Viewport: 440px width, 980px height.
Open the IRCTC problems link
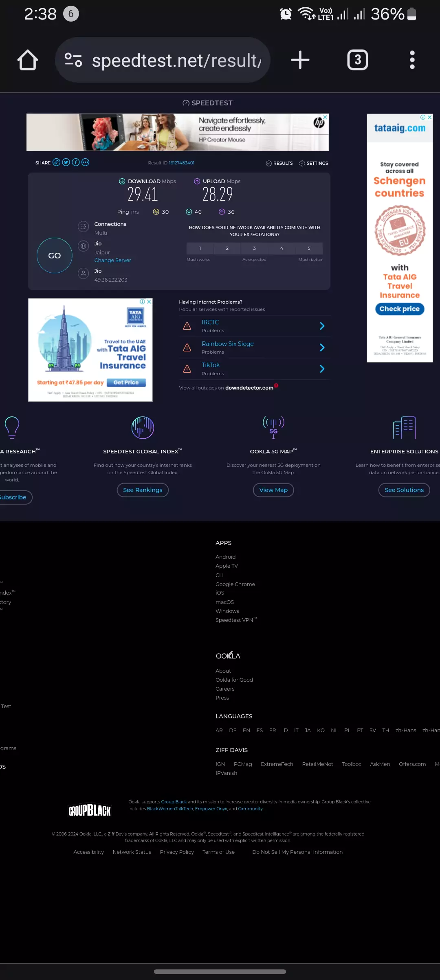210,322
